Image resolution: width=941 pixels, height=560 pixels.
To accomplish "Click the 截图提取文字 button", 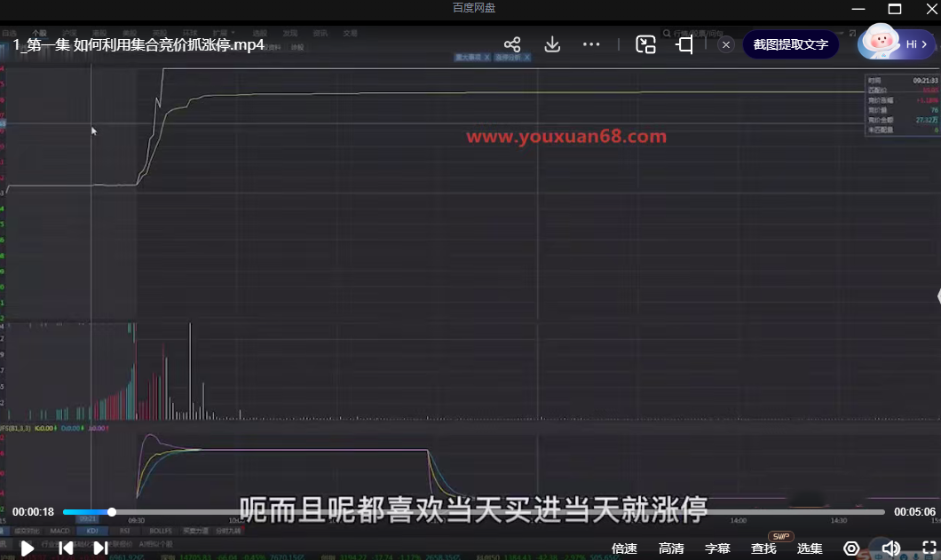I will [789, 43].
